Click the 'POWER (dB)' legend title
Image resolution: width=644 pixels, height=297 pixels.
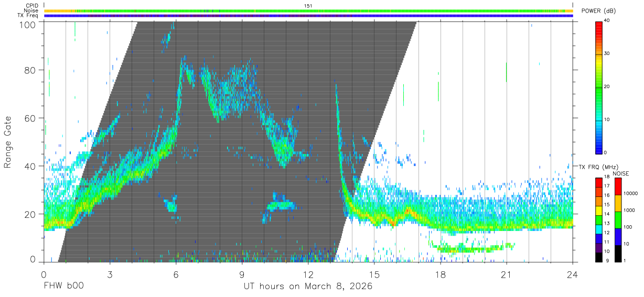(x=598, y=11)
